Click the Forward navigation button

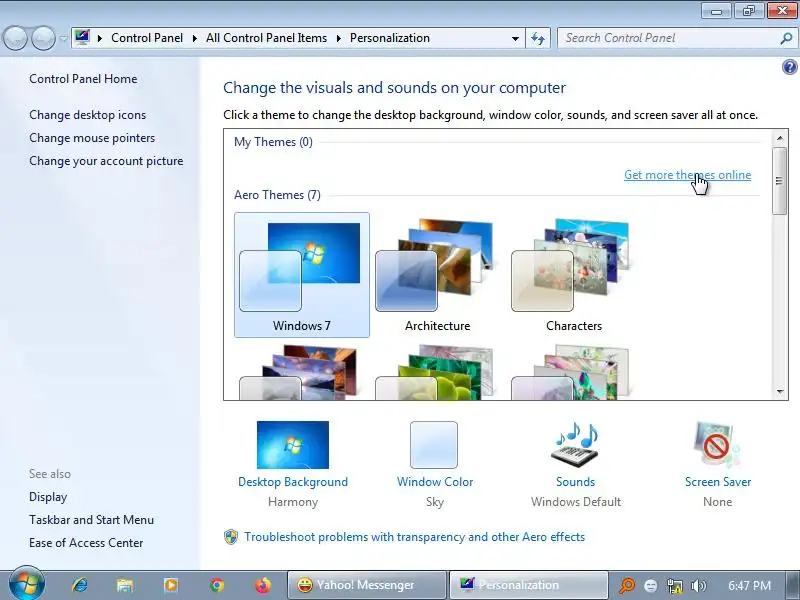(x=43, y=38)
